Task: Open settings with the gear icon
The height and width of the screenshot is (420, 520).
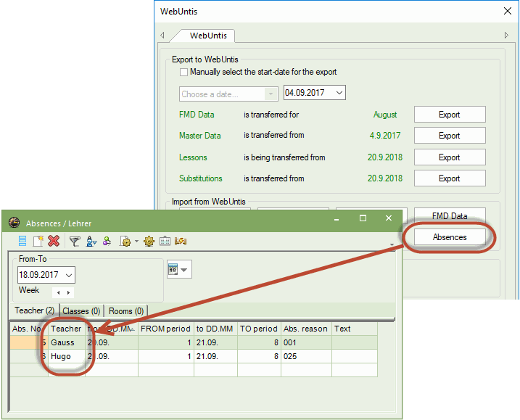Action: tap(149, 241)
